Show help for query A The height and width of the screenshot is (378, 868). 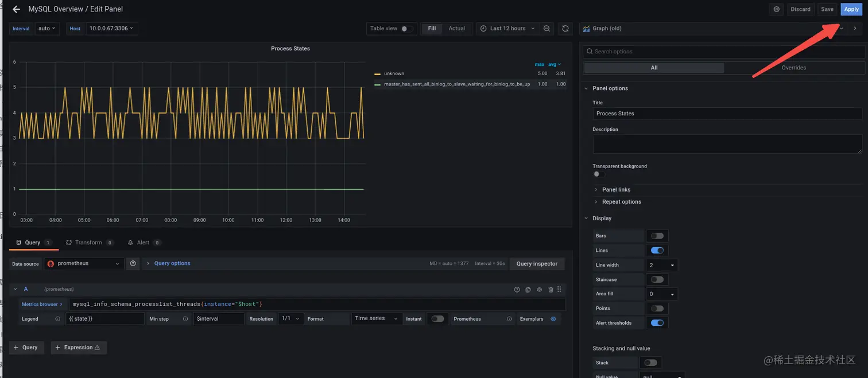click(x=517, y=290)
